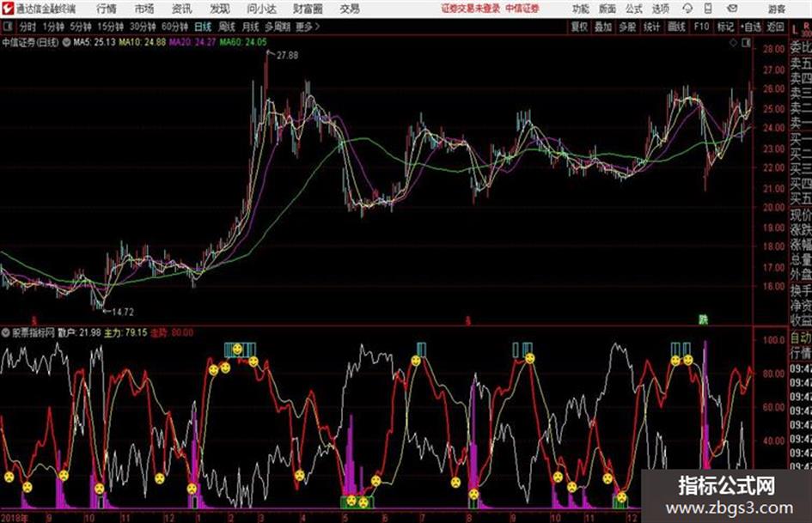
Task: Switch to the 15分钟 period tab
Action: click(110, 27)
